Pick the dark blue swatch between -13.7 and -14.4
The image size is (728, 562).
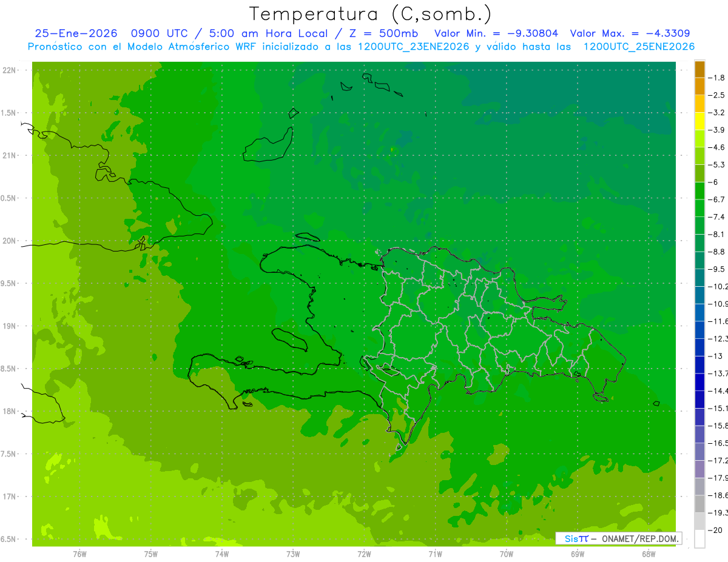(700, 382)
